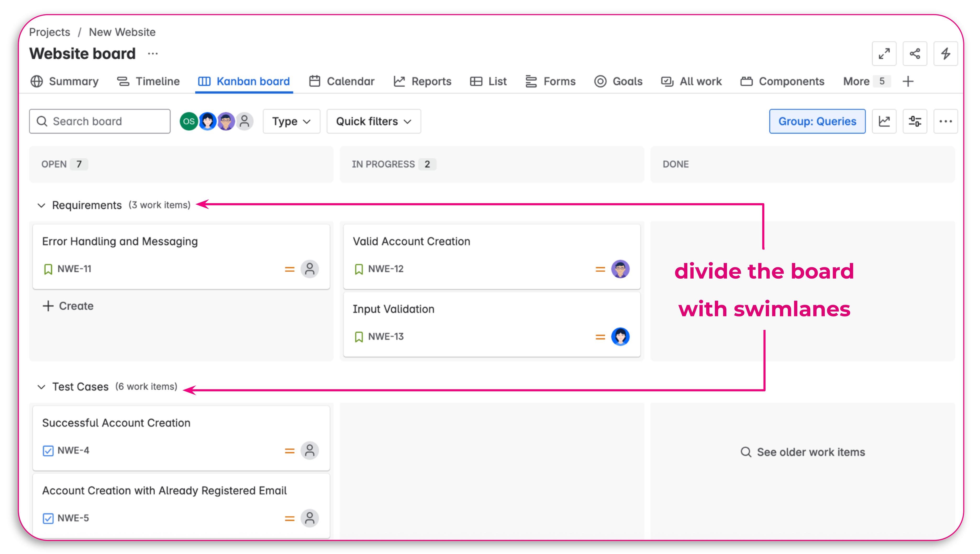The image size is (980, 554).
Task: Add a new view with the plus icon
Action: [909, 81]
